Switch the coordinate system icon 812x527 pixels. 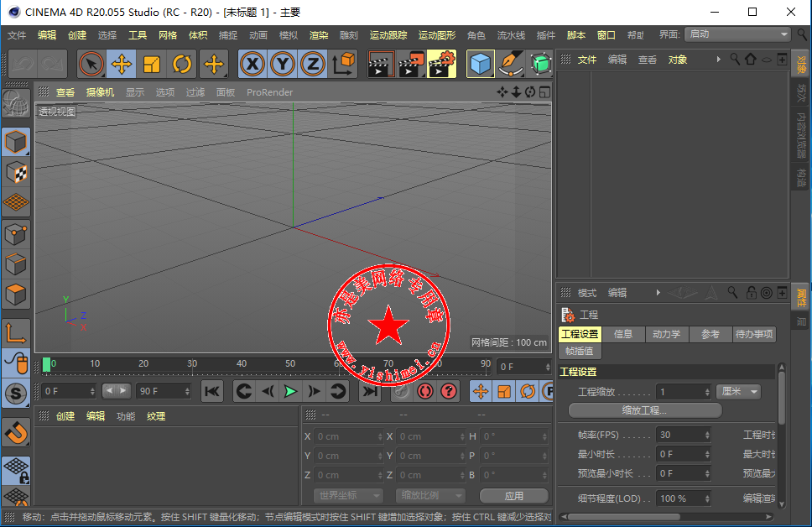tap(343, 65)
